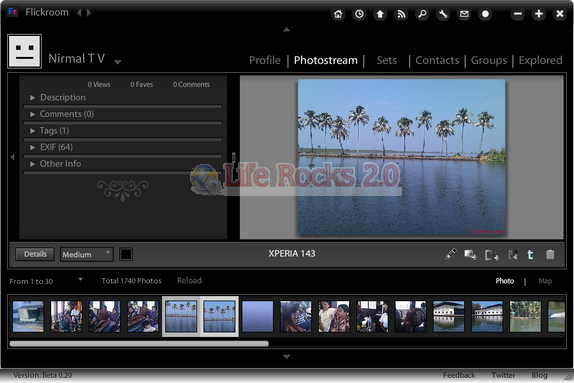This screenshot has width=574, height=383.
Task: Open the Sets tab
Action: [387, 60]
